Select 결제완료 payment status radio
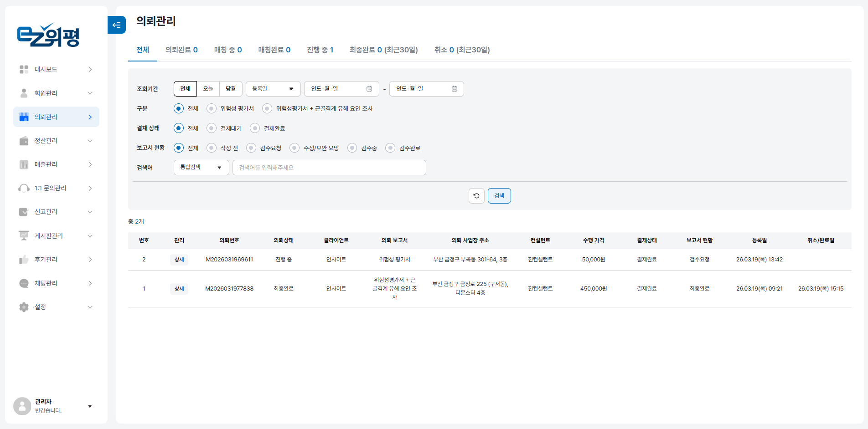Screen dimensions: 868x429 click(x=255, y=128)
